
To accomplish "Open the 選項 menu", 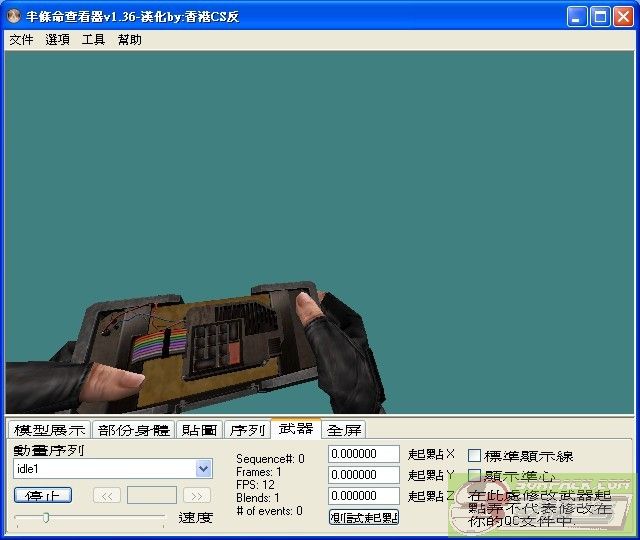I will pyautogui.click(x=57, y=40).
